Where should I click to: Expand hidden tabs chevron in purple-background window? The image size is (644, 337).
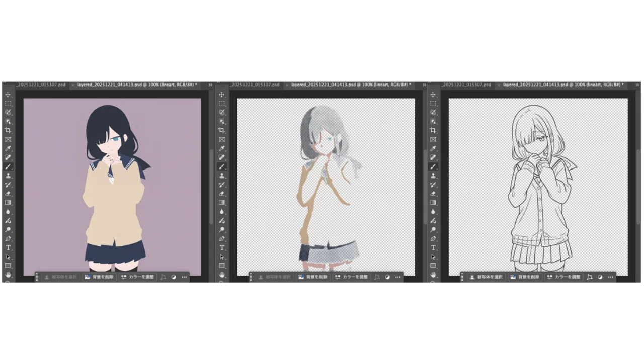pos(210,85)
